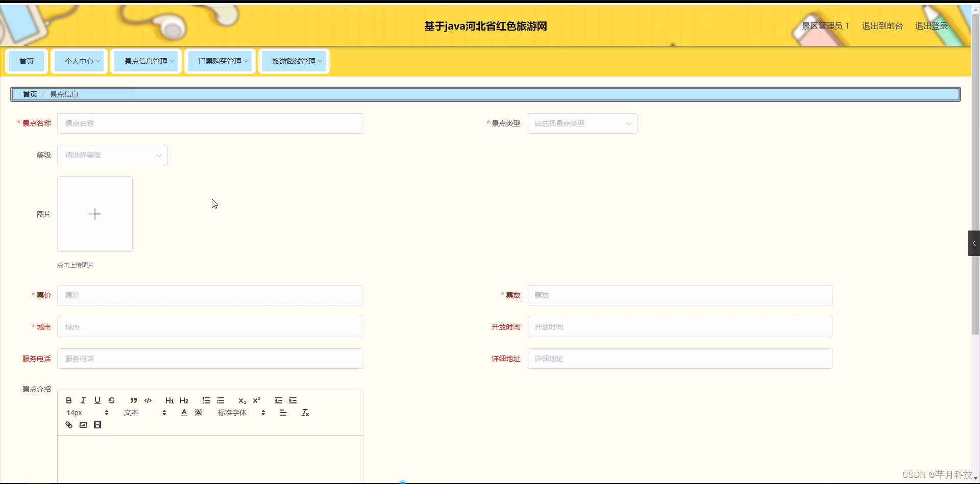
Task: Apply italic formatting
Action: click(82, 400)
